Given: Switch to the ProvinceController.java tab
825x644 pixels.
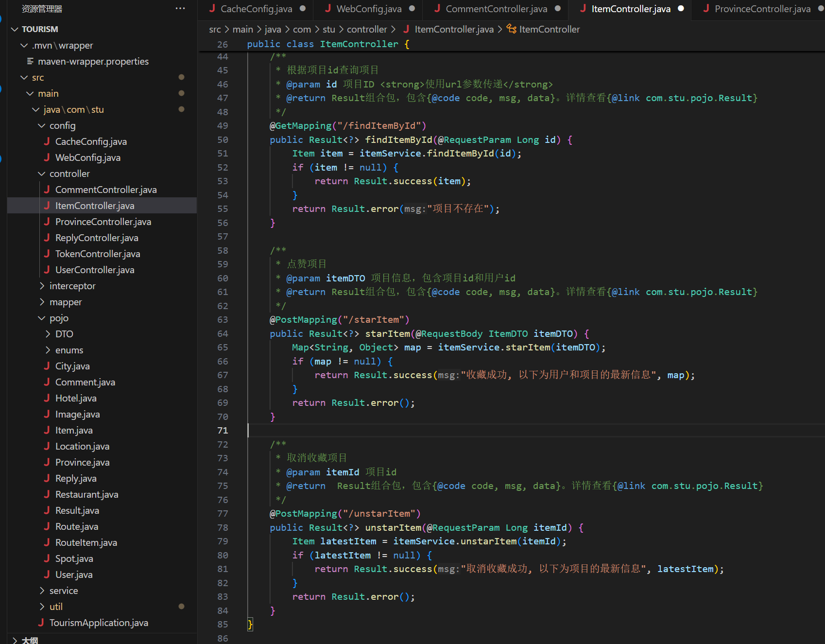Looking at the screenshot, I should coord(762,9).
